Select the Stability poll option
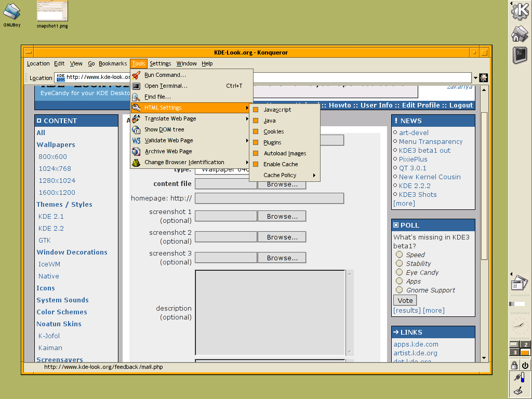 point(400,263)
